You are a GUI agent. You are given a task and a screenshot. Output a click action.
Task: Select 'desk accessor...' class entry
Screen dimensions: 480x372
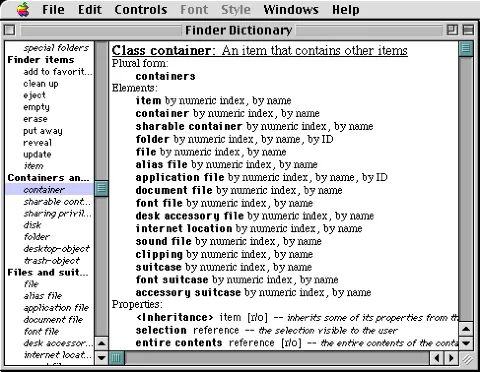[x=58, y=343]
